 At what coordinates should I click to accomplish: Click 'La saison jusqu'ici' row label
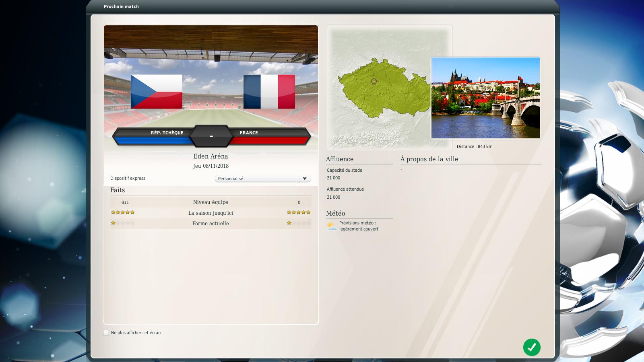pyautogui.click(x=211, y=213)
